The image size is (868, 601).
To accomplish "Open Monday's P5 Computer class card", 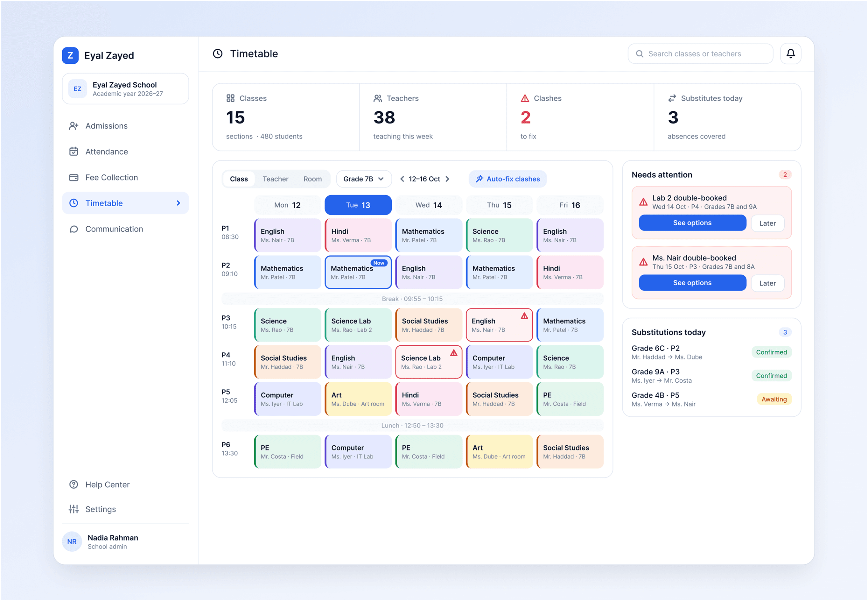I will pyautogui.click(x=288, y=399).
